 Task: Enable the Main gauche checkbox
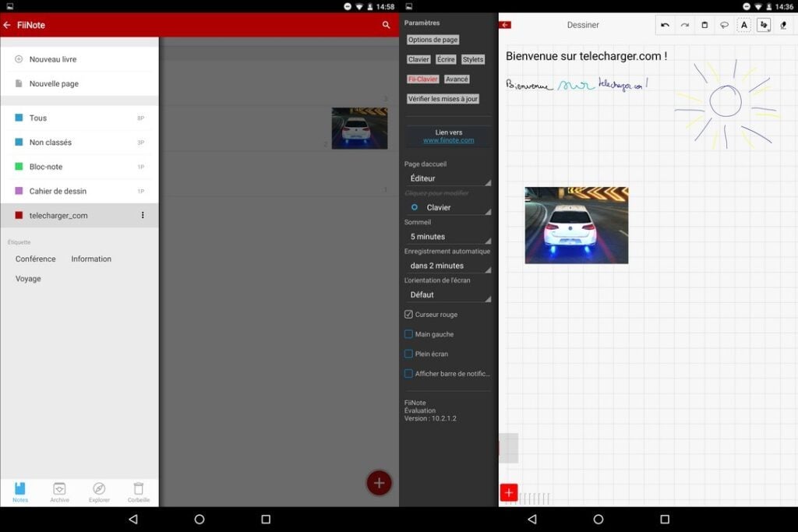(x=408, y=334)
